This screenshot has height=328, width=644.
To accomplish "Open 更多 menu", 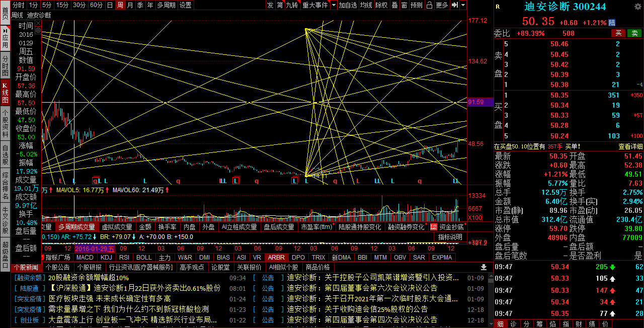I will coord(442,5).
